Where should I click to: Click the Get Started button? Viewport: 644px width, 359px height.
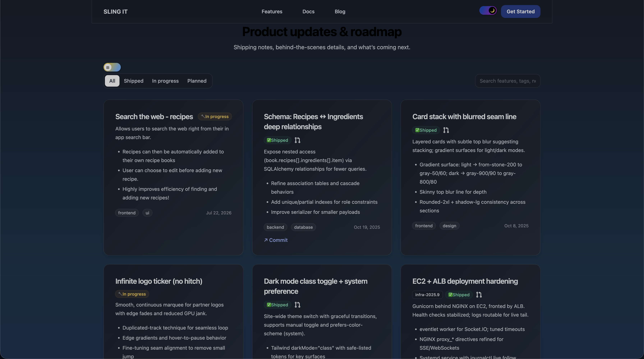pyautogui.click(x=521, y=11)
